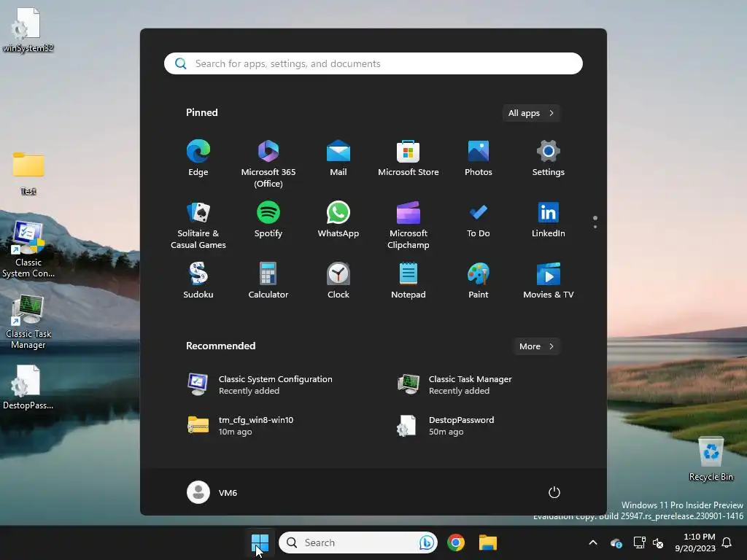The image size is (747, 560).
Task: Launch Microsoft 365 (Office)
Action: 268,164
